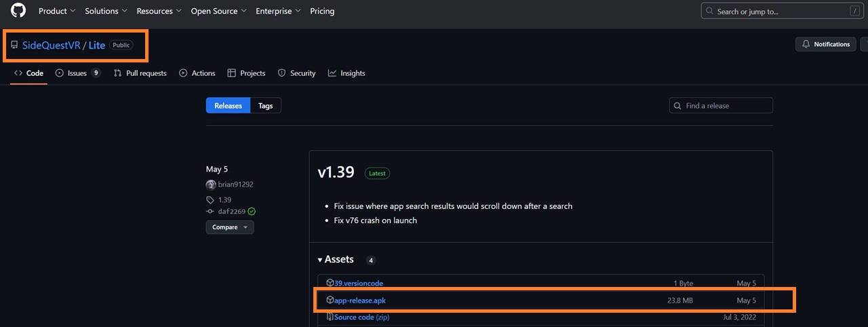Screen dimensions: 868x327
Task: Open commit daf2269
Action: 231,211
